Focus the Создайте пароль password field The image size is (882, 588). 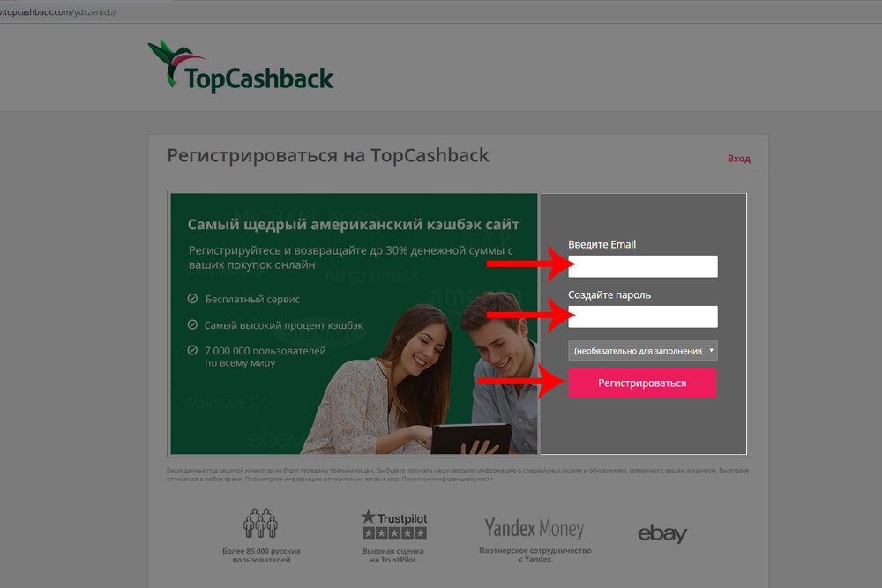pos(642,316)
